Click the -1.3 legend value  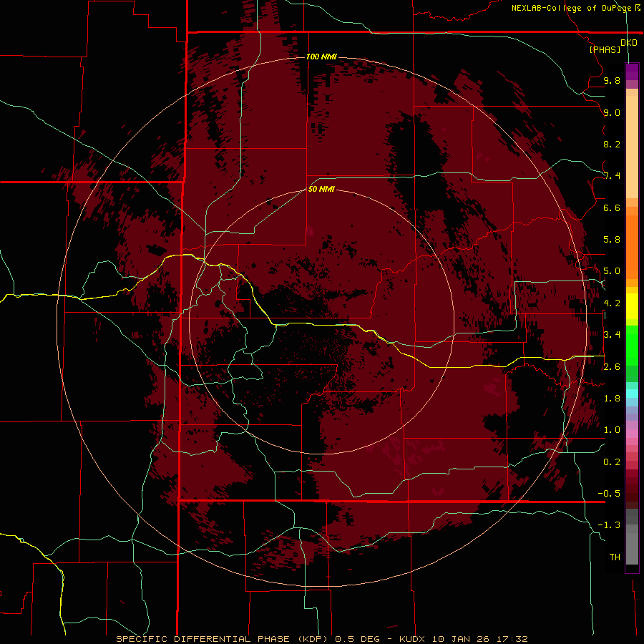tap(609, 525)
